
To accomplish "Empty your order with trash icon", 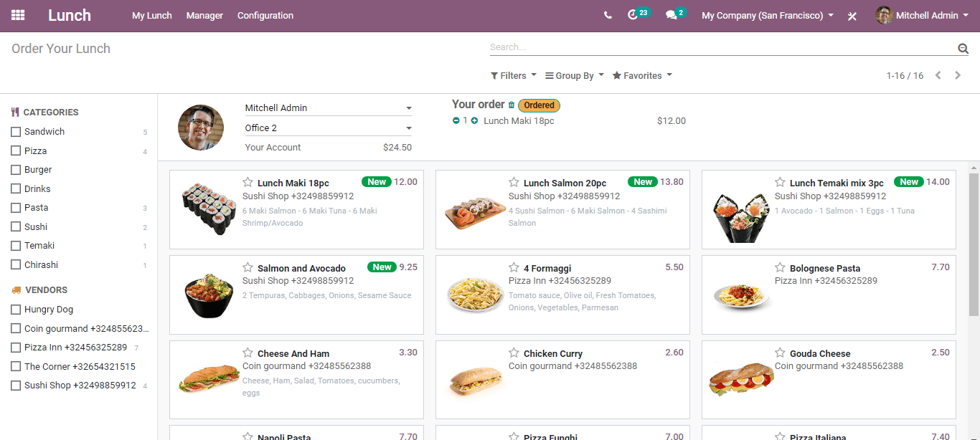I will pyautogui.click(x=512, y=105).
